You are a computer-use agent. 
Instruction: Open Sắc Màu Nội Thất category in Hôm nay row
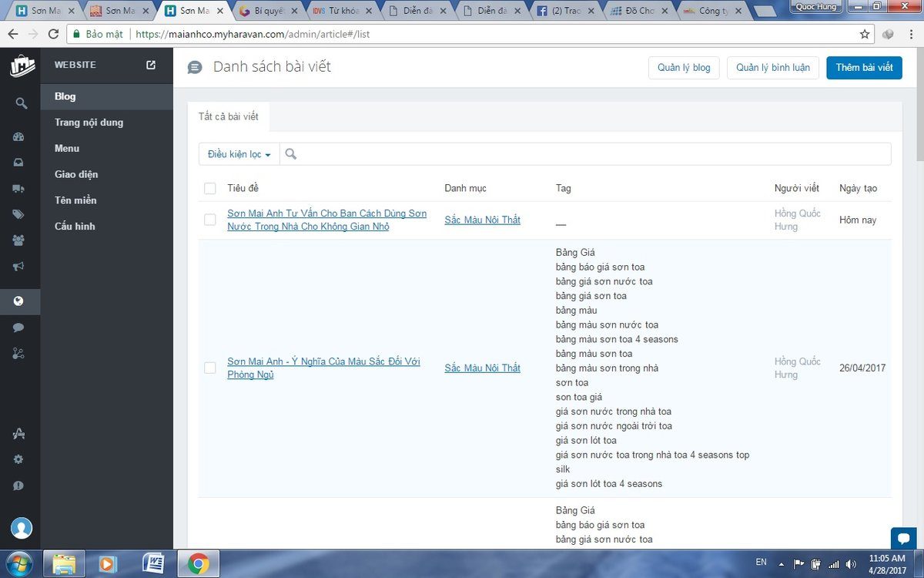click(483, 220)
